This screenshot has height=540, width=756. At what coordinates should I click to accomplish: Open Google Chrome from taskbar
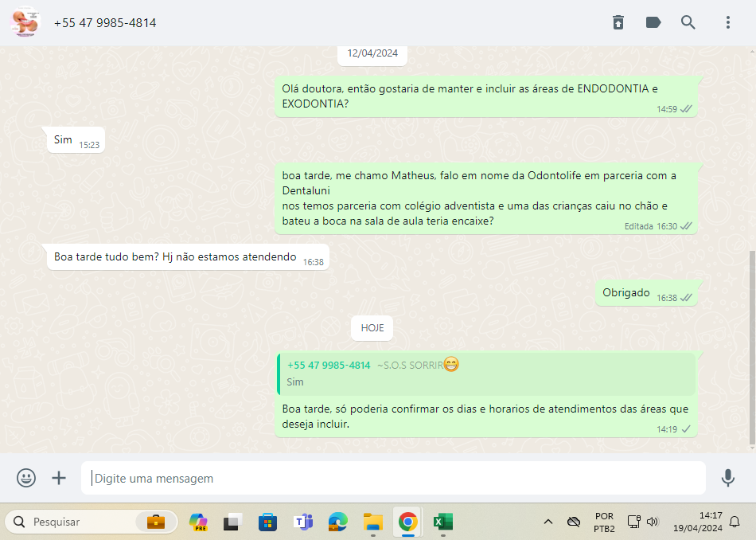[407, 522]
